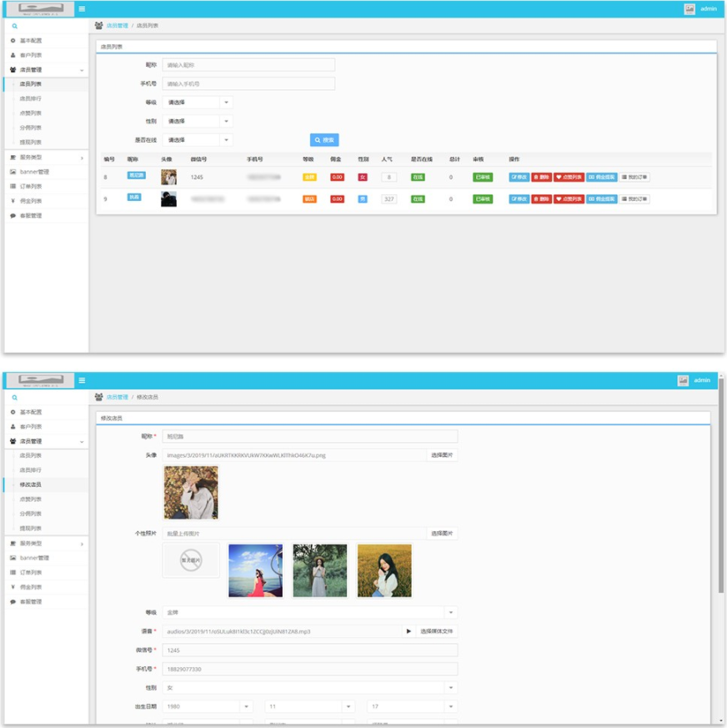This screenshot has height=728, width=727.
Task: Open the 性别 dropdown in search filters
Action: click(x=197, y=122)
